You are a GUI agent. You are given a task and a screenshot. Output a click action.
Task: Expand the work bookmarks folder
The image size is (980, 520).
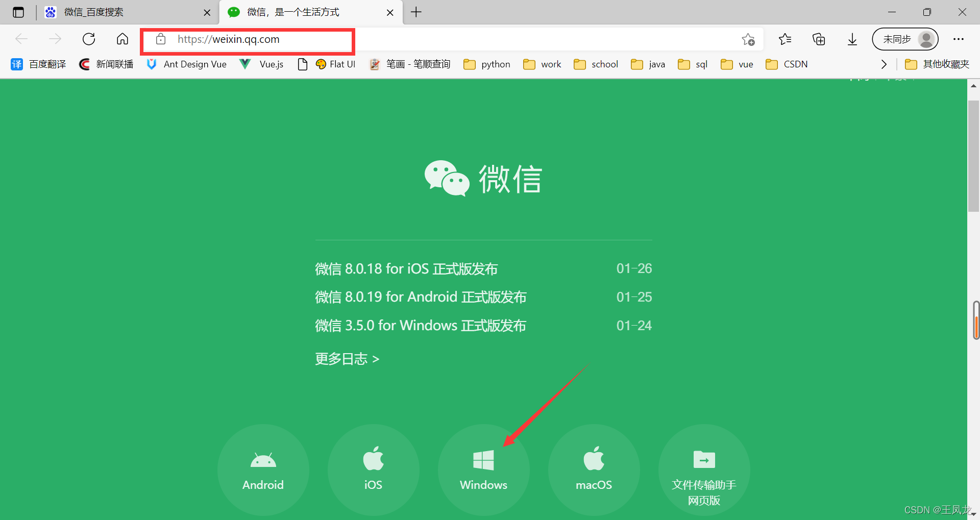[542, 64]
